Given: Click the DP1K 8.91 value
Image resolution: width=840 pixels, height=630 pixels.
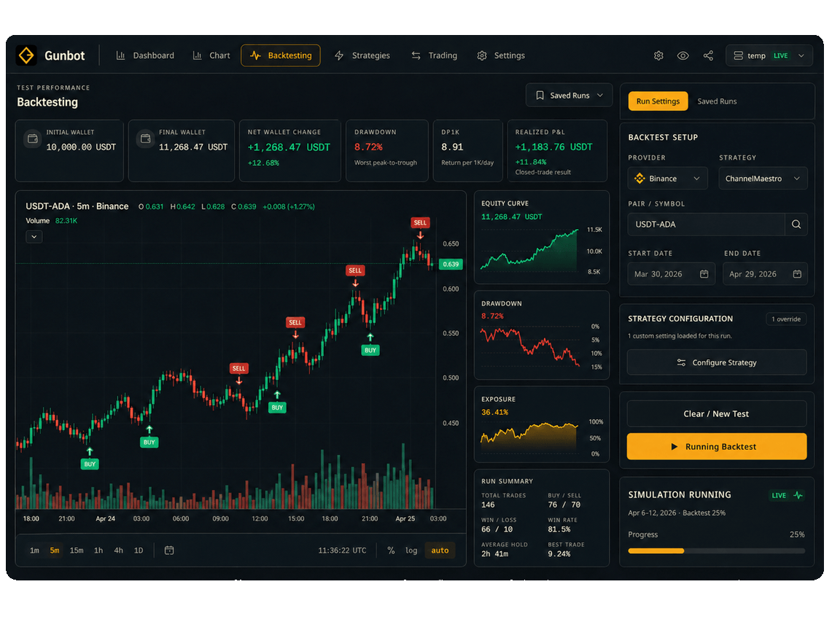Looking at the screenshot, I should (x=452, y=147).
